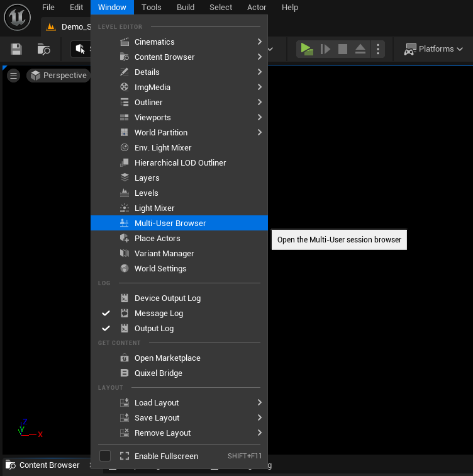Toggle Message Log window visibility
This screenshot has width=473, height=476.
pos(159,314)
